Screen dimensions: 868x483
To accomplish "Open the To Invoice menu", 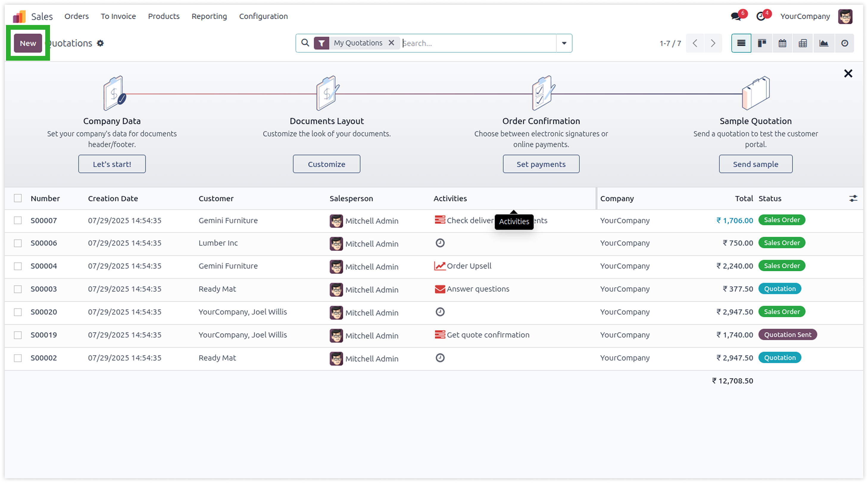I will tap(118, 16).
